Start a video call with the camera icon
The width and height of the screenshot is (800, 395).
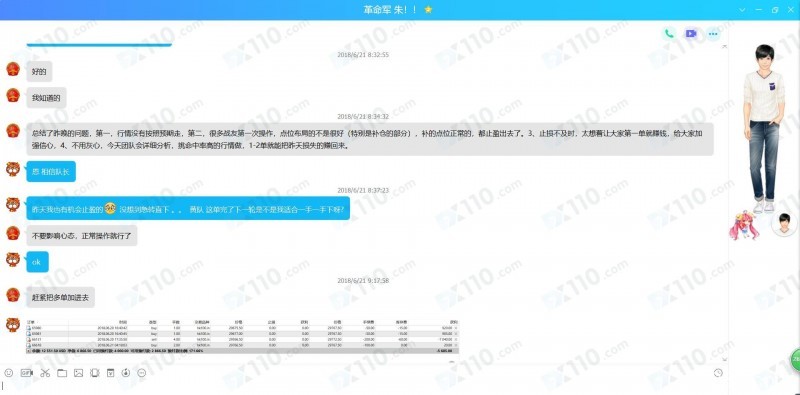pyautogui.click(x=691, y=34)
